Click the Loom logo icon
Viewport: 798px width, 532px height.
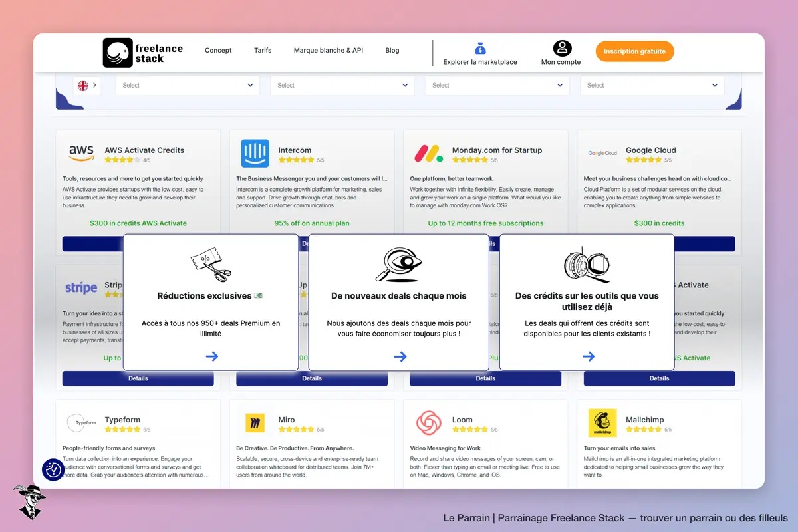(429, 423)
